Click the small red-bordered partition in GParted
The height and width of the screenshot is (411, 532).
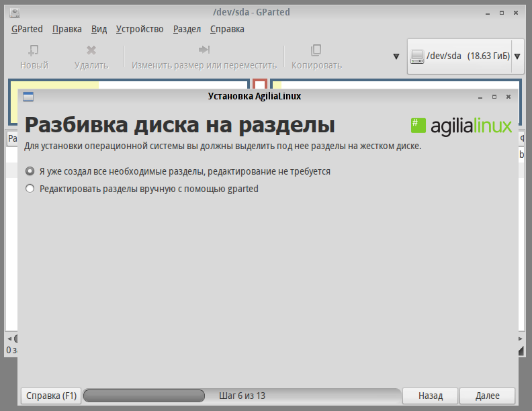[260, 84]
